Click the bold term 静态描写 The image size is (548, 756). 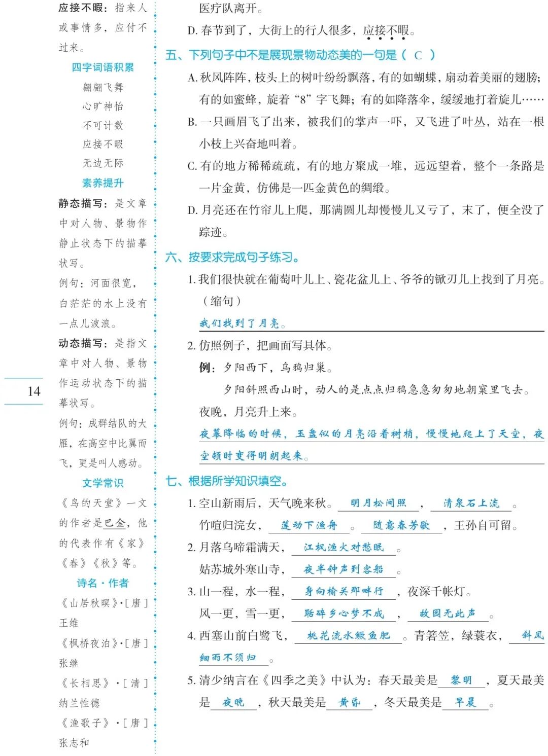pos(80,203)
